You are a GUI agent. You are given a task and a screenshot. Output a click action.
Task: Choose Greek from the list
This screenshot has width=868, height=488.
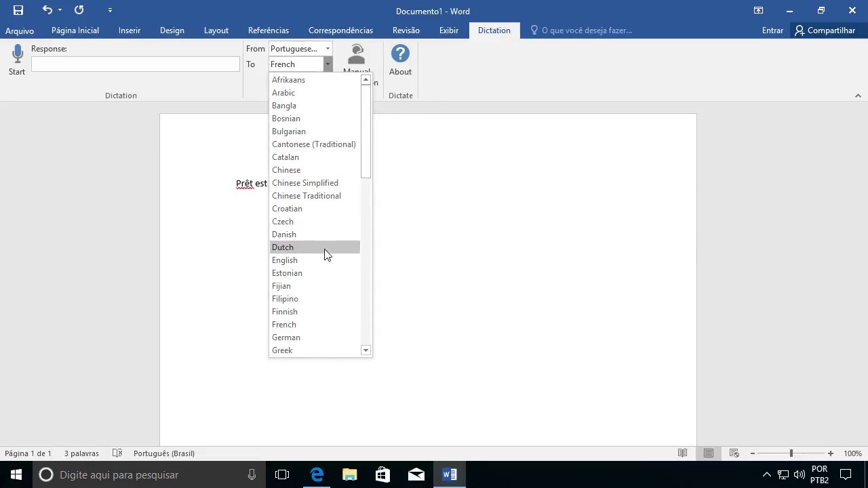click(315, 350)
